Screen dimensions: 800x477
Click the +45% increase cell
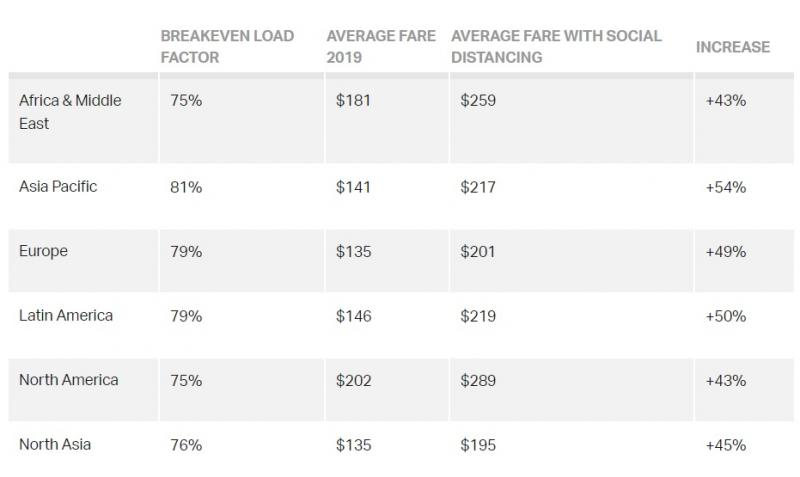726,445
